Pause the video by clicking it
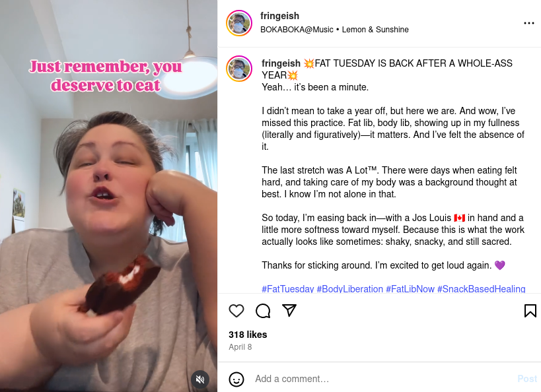Image resolution: width=541 pixels, height=392 pixels. [x=109, y=196]
